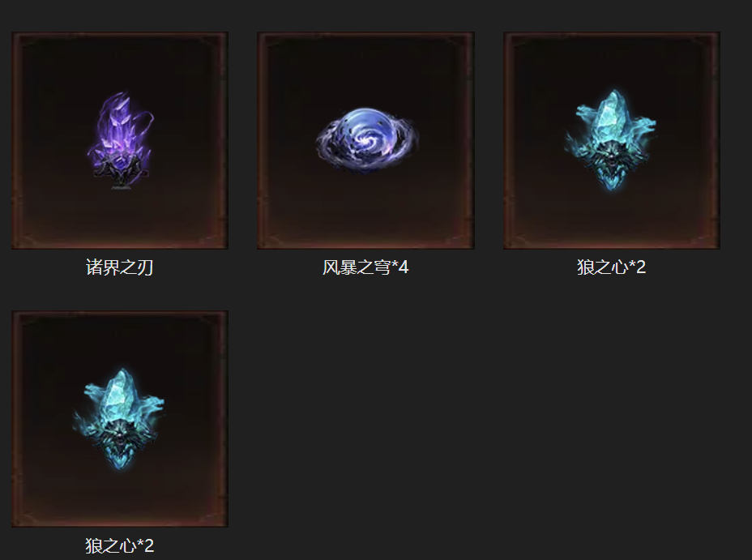
Task: Click the purple crystal 诸界之刃 icon
Action: coord(121,140)
